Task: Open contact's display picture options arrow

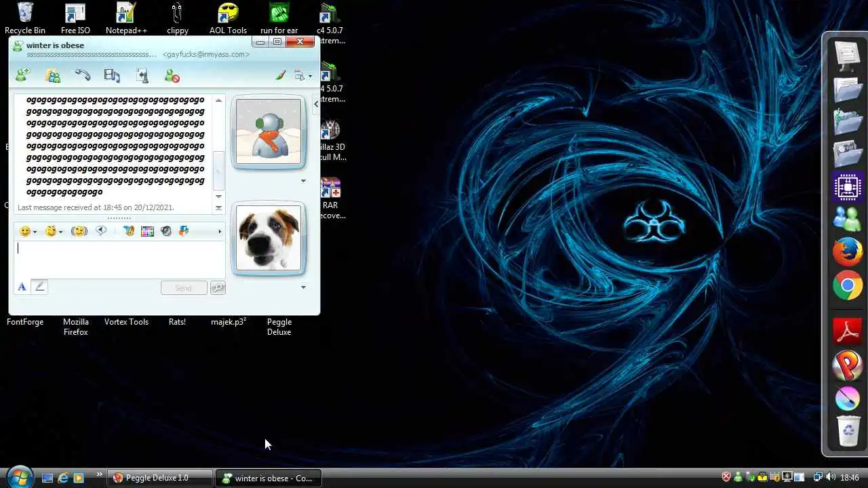Action: [303, 181]
